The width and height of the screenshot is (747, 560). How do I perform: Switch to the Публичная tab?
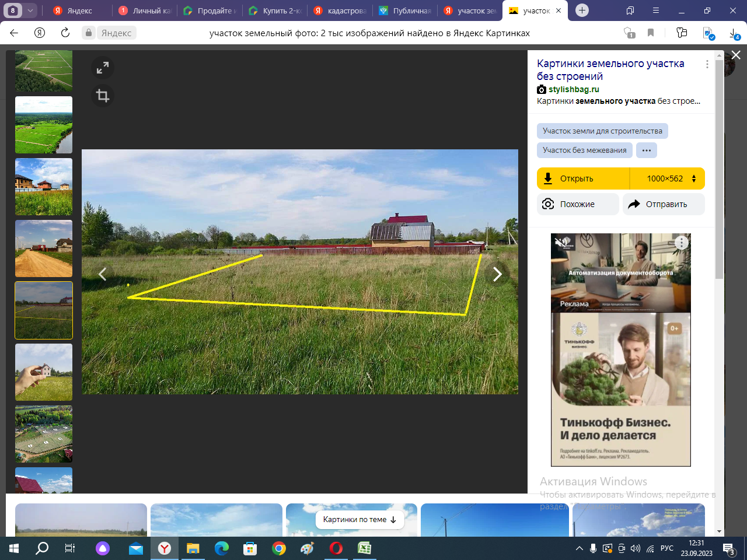pyautogui.click(x=406, y=10)
